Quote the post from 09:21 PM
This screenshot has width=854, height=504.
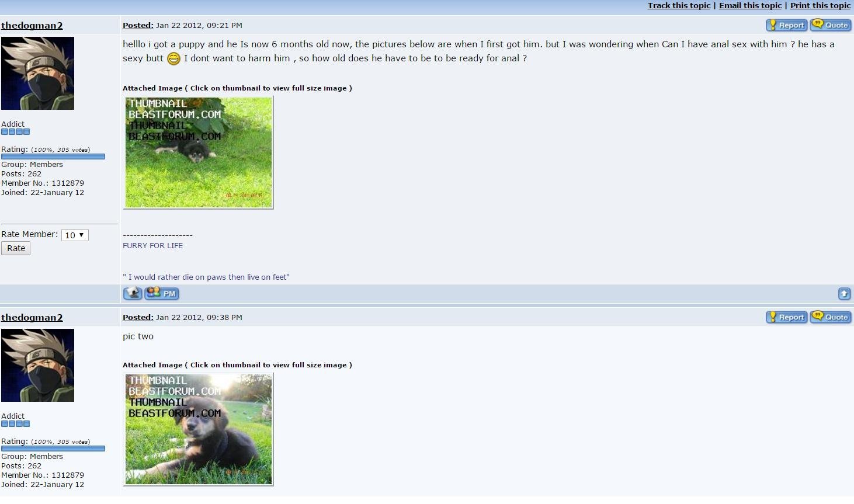coord(831,25)
